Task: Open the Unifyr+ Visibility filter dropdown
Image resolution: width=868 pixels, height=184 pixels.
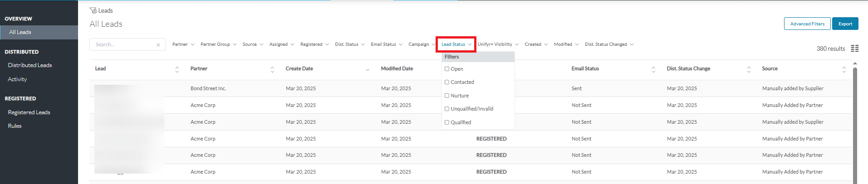Action: 498,44
